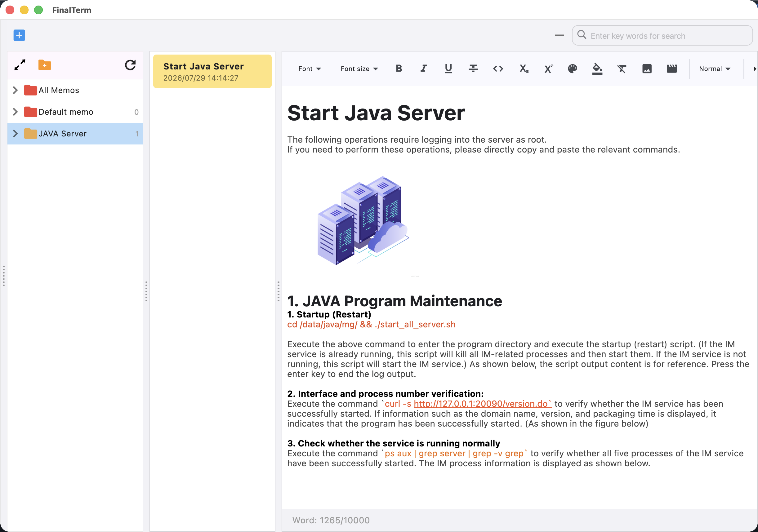
Task: Insert inline code formatting
Action: pos(498,69)
